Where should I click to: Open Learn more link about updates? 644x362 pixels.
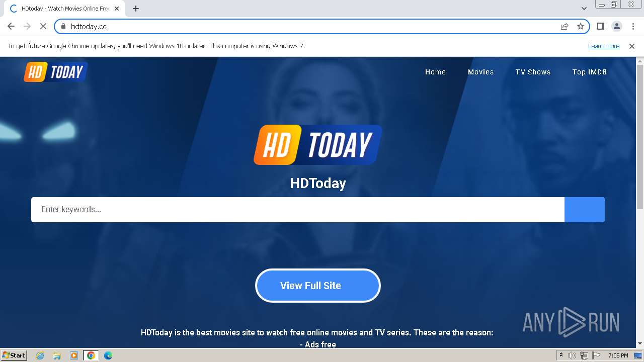604,46
